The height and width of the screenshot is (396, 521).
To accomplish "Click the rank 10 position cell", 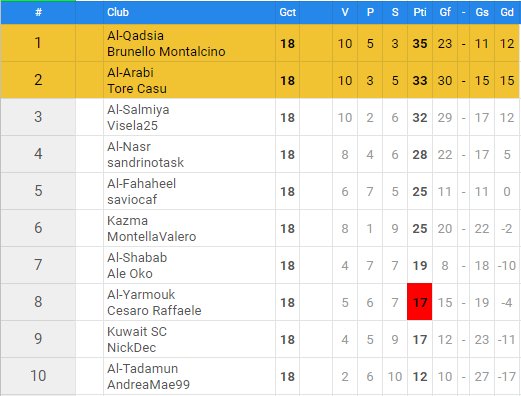I will click(38, 376).
